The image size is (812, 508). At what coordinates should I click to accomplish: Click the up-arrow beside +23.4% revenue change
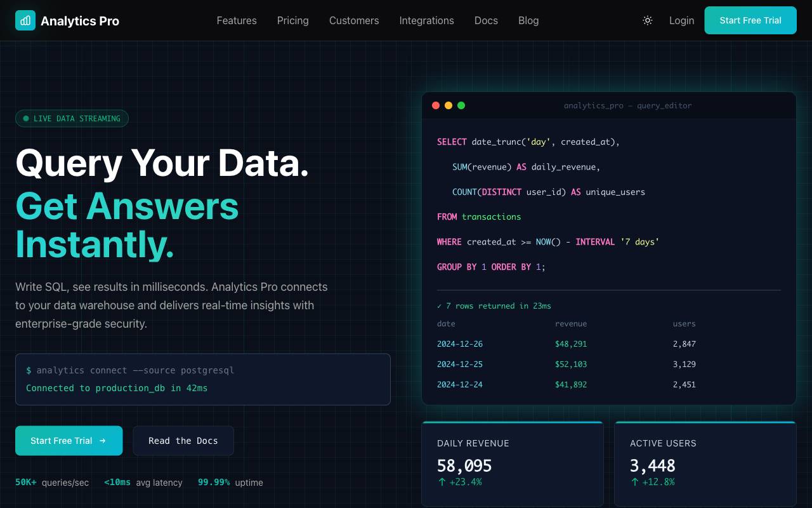pos(442,482)
